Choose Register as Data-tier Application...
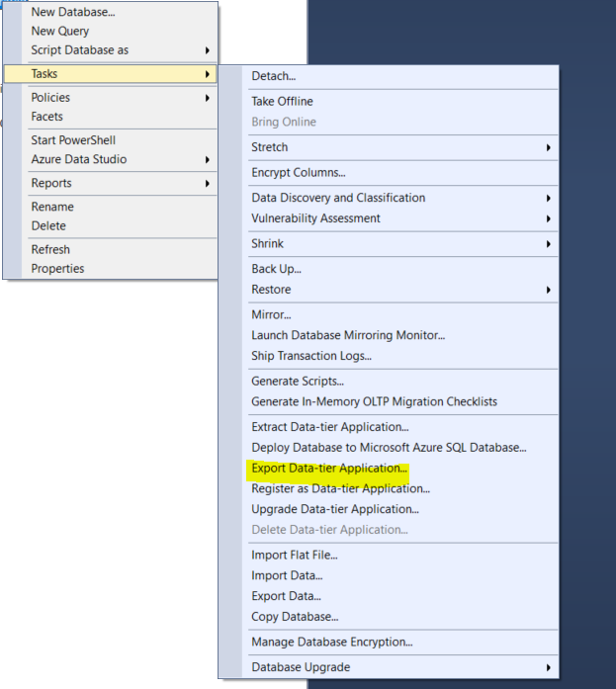 tap(389, 488)
